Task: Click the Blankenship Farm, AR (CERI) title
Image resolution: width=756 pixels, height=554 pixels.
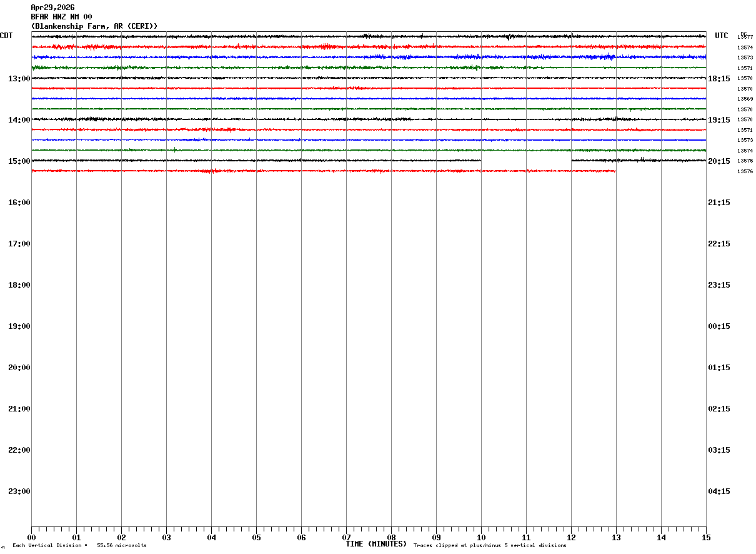Action: [x=94, y=26]
